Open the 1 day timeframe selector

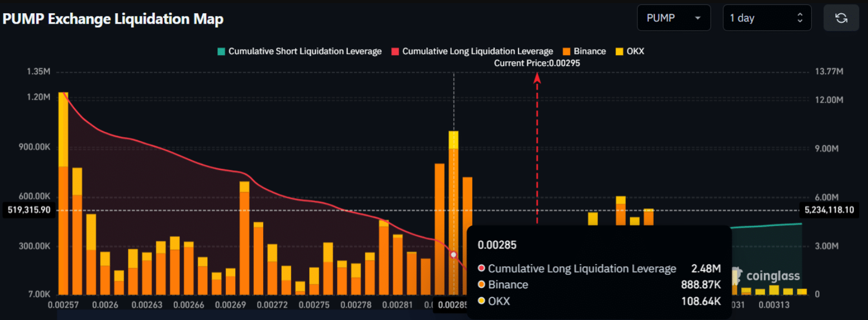tap(767, 18)
